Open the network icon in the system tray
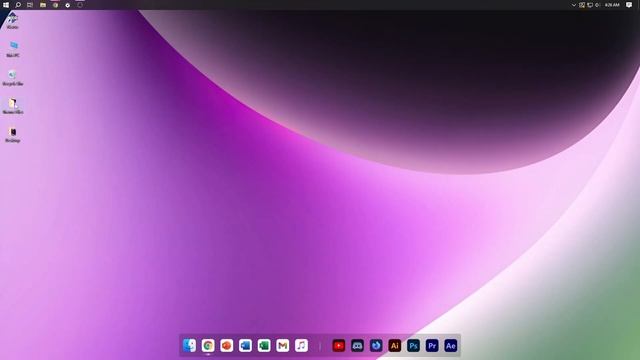This screenshot has width=640, height=360. pyautogui.click(x=590, y=5)
